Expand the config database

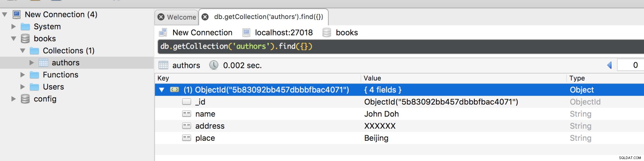pos(14,99)
